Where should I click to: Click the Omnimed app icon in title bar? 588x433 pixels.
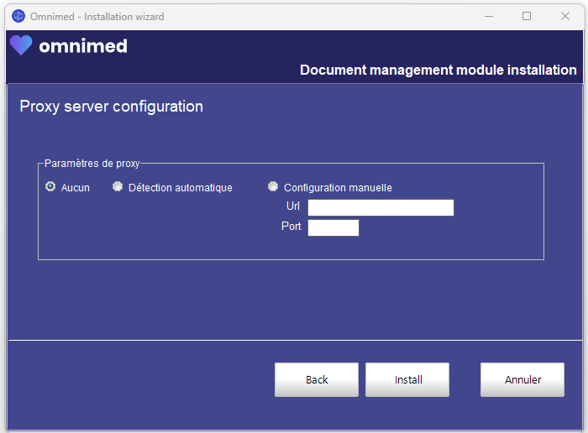point(18,16)
